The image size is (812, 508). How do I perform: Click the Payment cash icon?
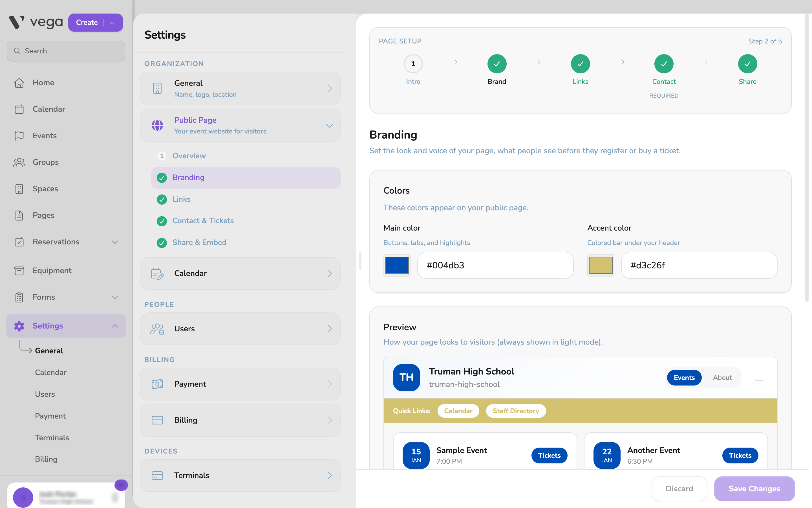click(157, 384)
